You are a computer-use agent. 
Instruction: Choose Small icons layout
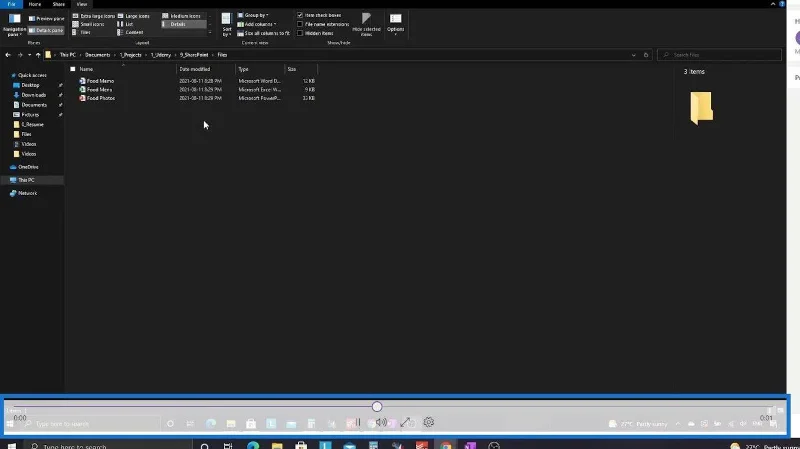click(x=88, y=24)
